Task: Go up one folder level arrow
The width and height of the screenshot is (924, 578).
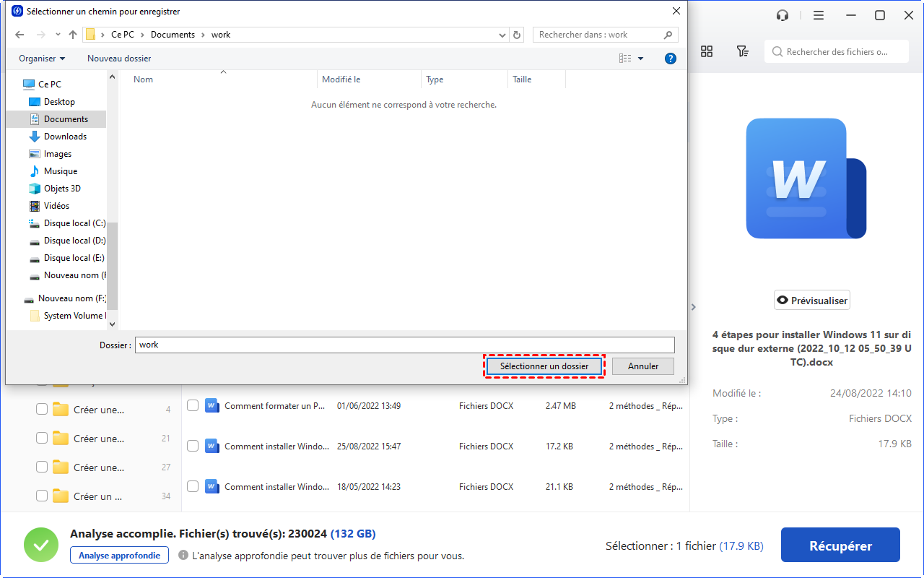Action: click(73, 35)
